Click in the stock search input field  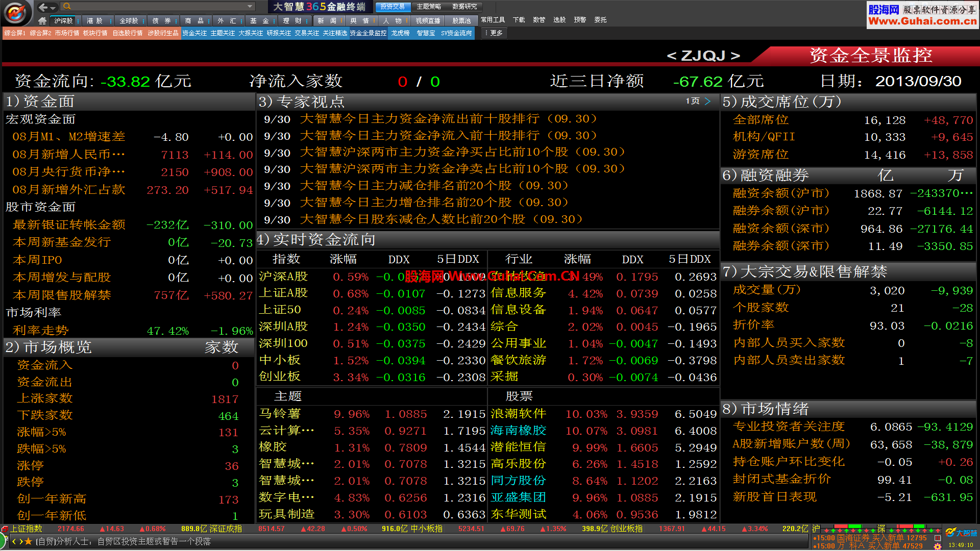click(x=158, y=7)
